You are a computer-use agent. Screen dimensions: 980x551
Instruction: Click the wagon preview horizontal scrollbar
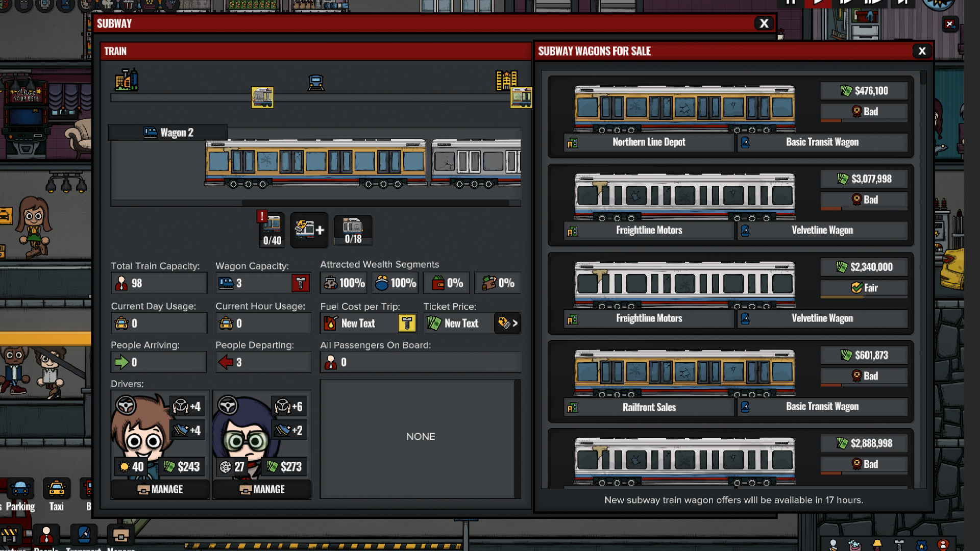(x=375, y=203)
